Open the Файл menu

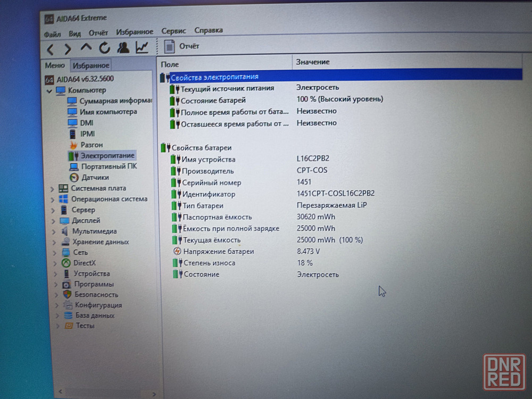point(52,34)
